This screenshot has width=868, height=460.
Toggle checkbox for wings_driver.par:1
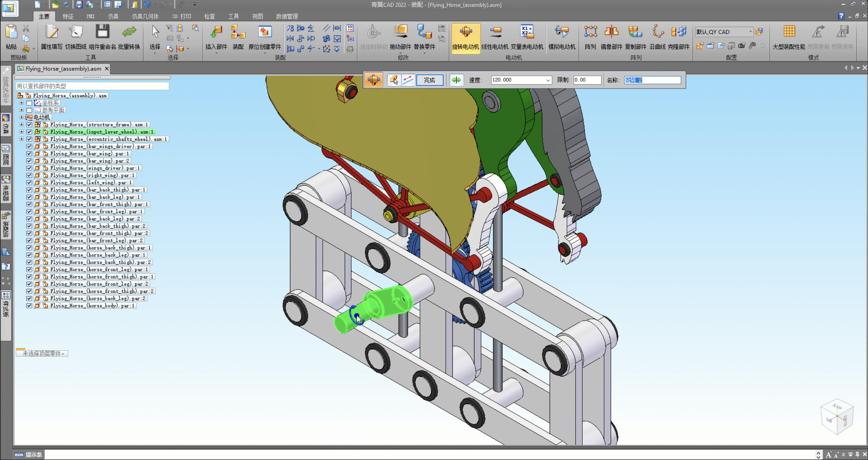(x=29, y=168)
